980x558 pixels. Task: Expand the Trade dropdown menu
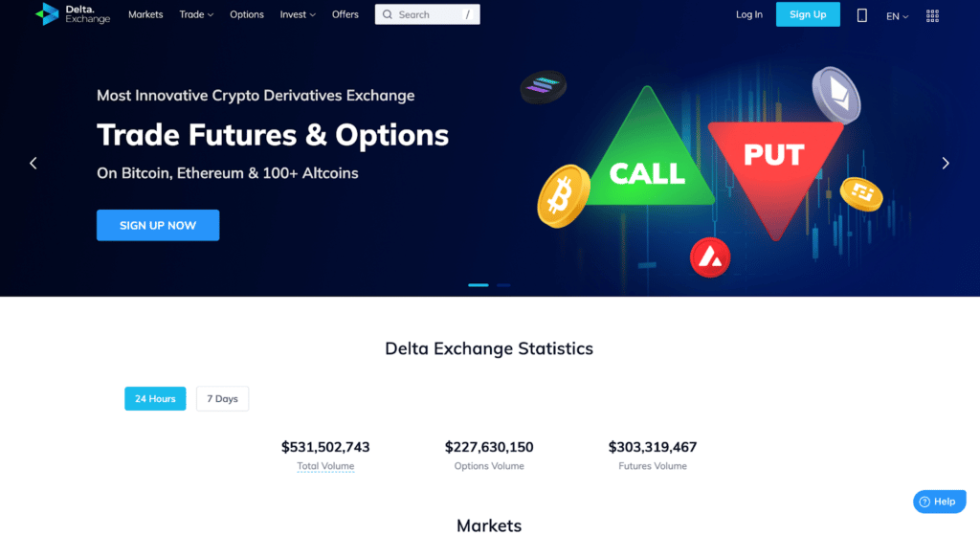(196, 14)
